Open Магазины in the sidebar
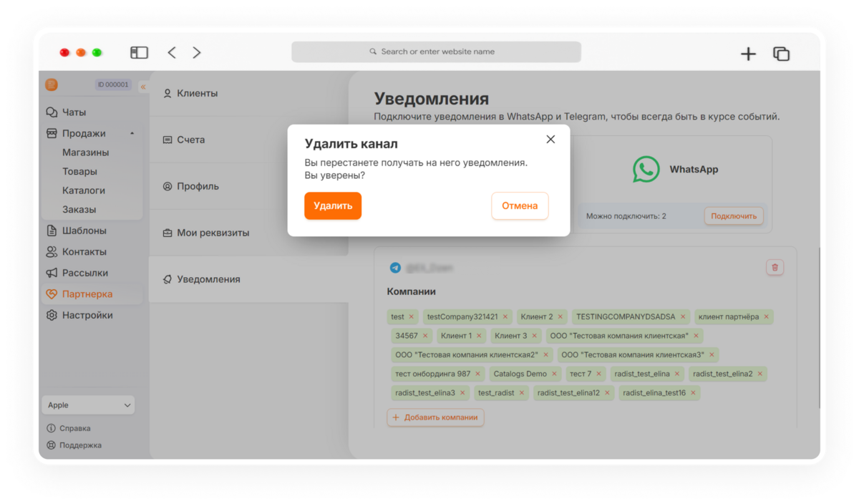The height and width of the screenshot is (504, 859). (85, 152)
